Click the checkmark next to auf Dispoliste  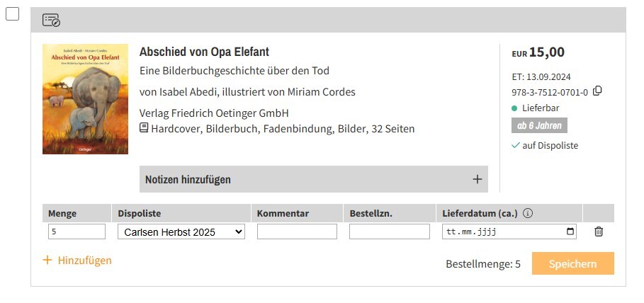(515, 145)
